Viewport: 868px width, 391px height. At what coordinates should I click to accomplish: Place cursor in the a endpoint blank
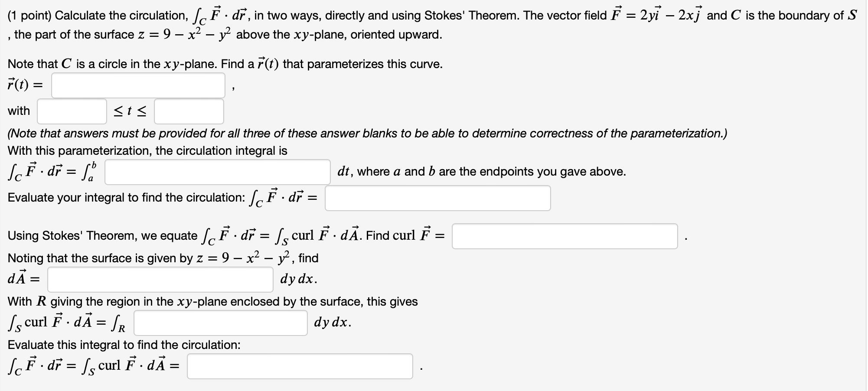tap(72, 111)
